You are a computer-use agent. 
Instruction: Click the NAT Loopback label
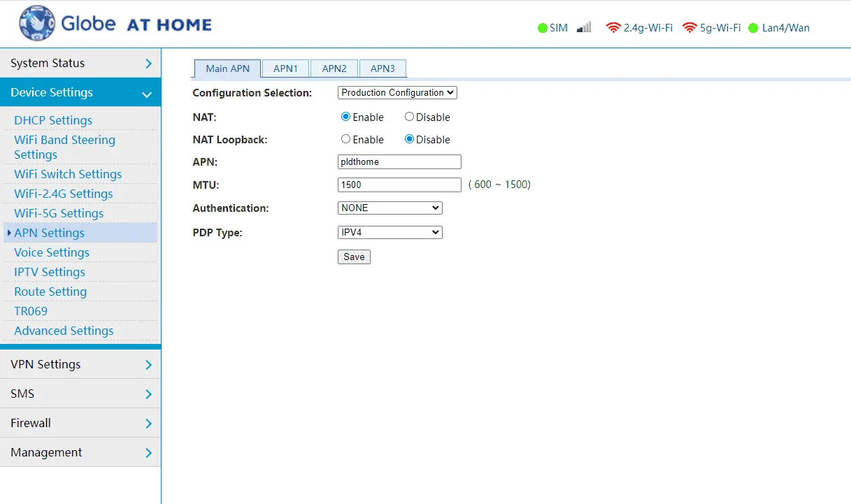tap(230, 140)
